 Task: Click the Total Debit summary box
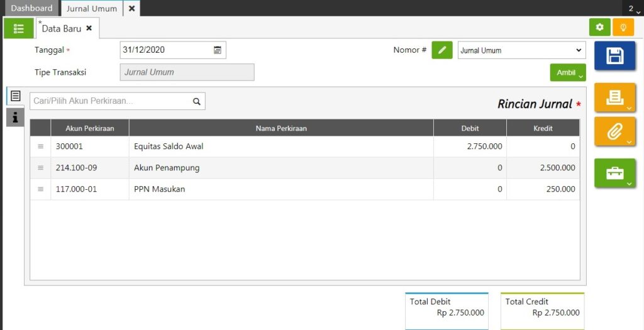click(x=447, y=311)
